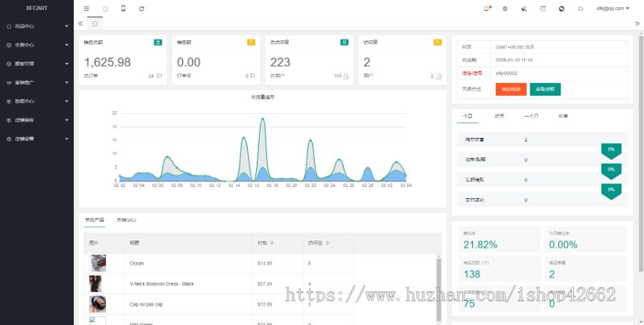This screenshot has height=325, width=644.
Task: Click green badge icon on 223 card
Action: click(344, 42)
